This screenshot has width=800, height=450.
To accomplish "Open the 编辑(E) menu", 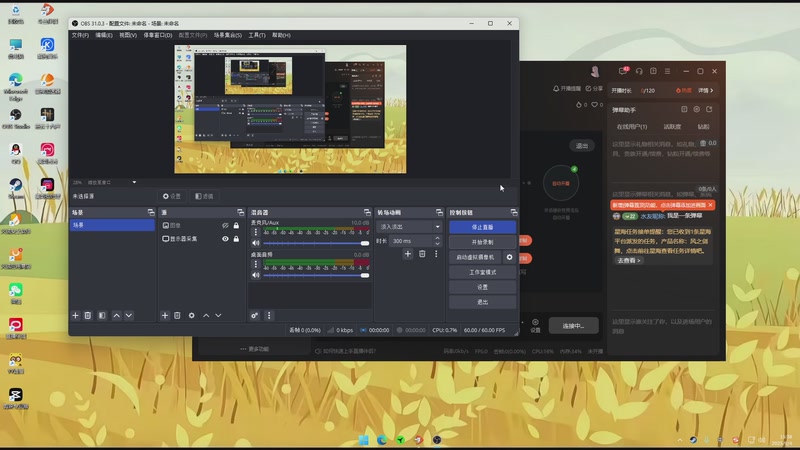I will 104,35.
